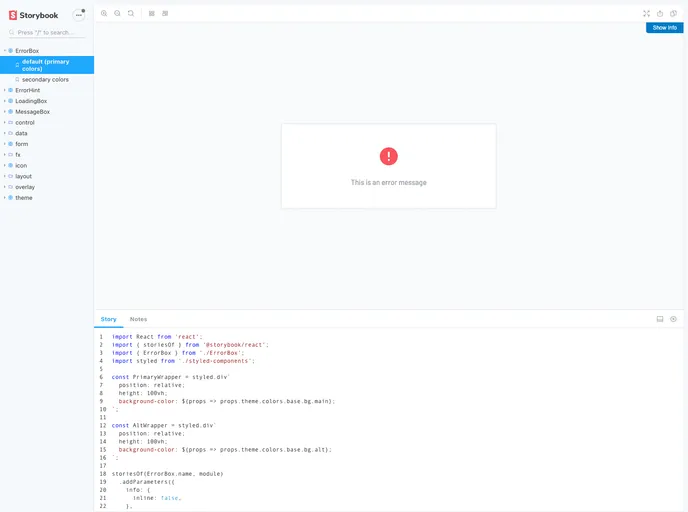Expand the overlay folder

[x=25, y=187]
